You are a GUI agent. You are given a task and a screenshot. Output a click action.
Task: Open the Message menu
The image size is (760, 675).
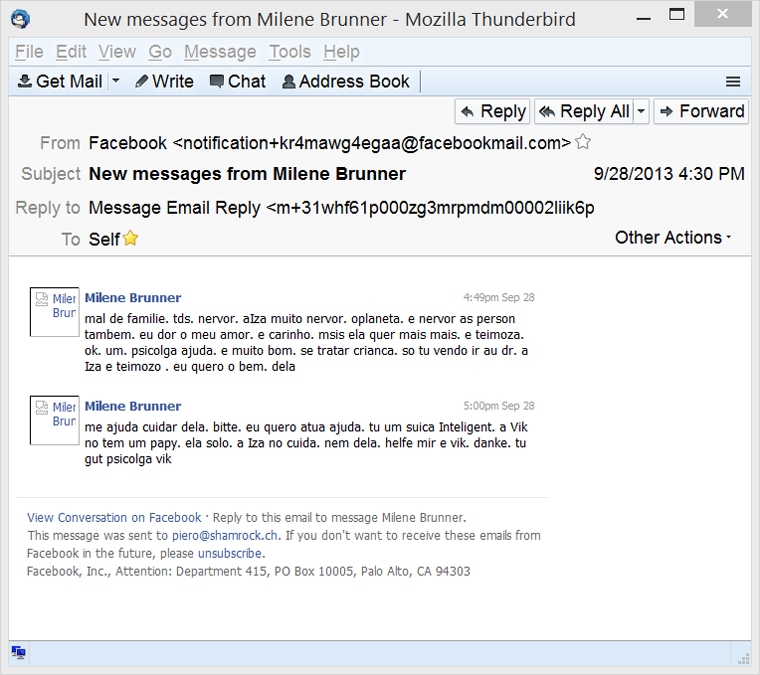220,52
